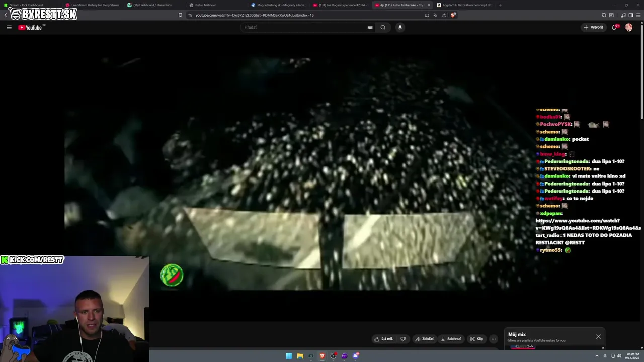This screenshot has width=644, height=362.
Task: Go back with browser back arrow
Action: click(x=5, y=15)
